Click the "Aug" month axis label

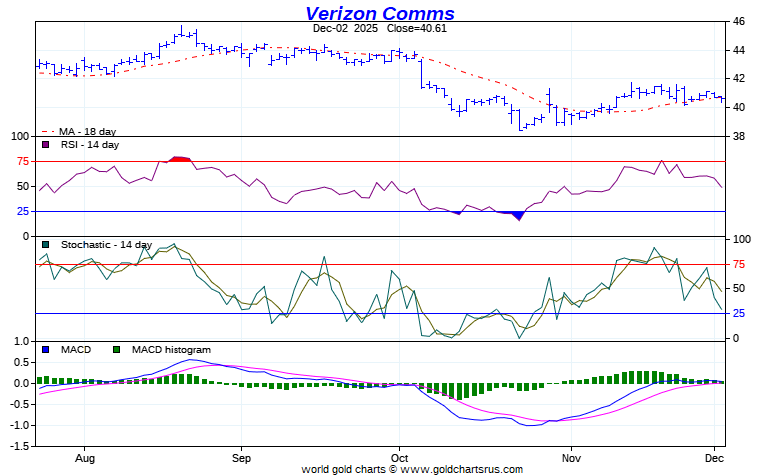pos(85,458)
